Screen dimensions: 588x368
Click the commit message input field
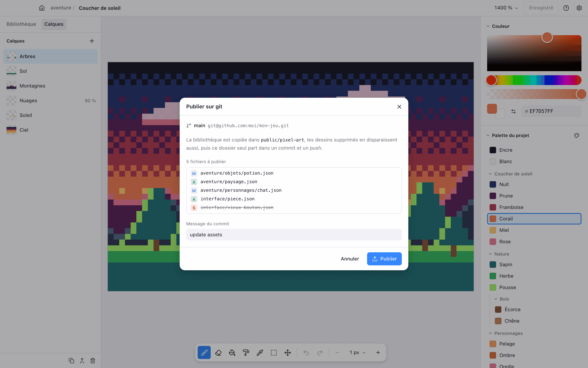click(294, 235)
